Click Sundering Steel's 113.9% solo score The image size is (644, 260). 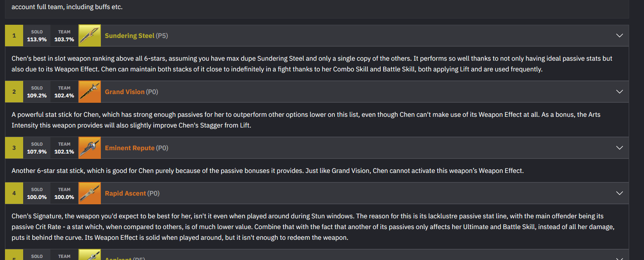pos(37,40)
